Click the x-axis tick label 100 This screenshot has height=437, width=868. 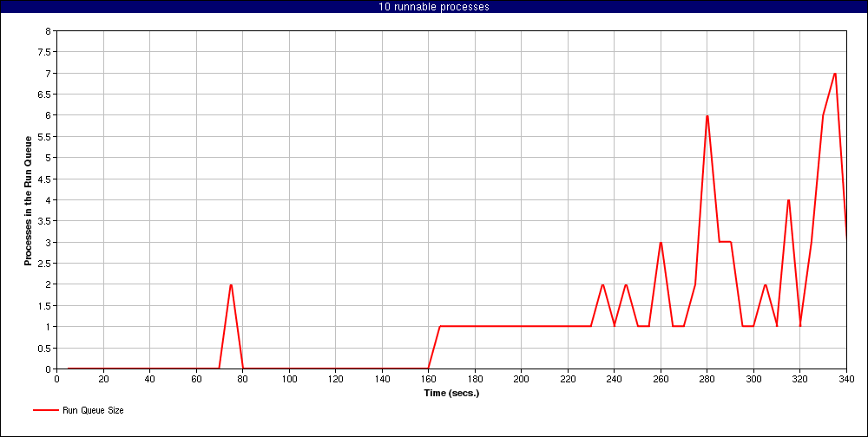(x=289, y=379)
